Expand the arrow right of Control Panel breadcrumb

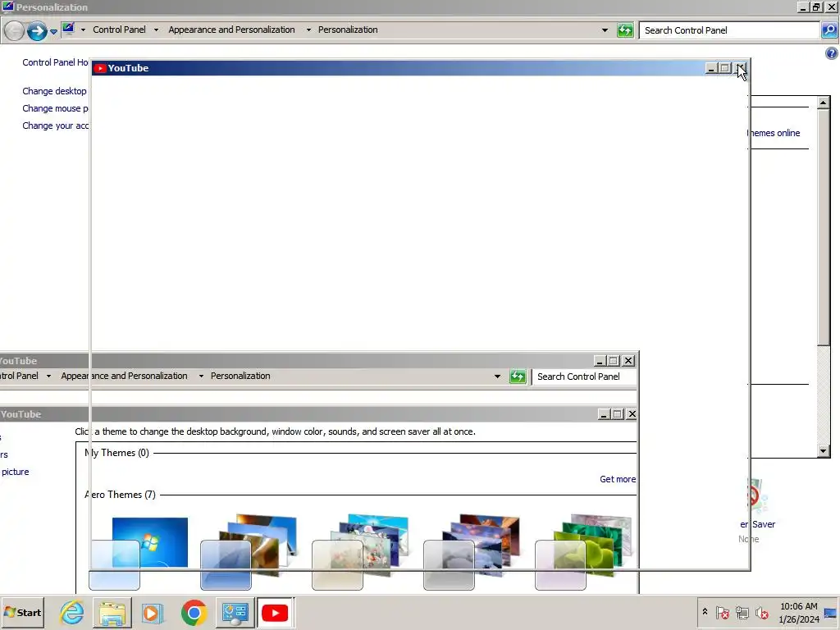156,30
